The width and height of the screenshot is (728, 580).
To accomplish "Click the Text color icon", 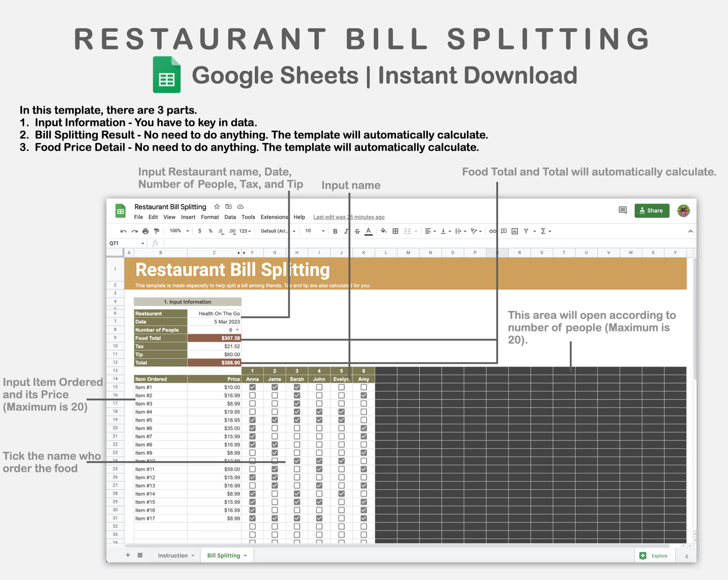I will click(368, 231).
